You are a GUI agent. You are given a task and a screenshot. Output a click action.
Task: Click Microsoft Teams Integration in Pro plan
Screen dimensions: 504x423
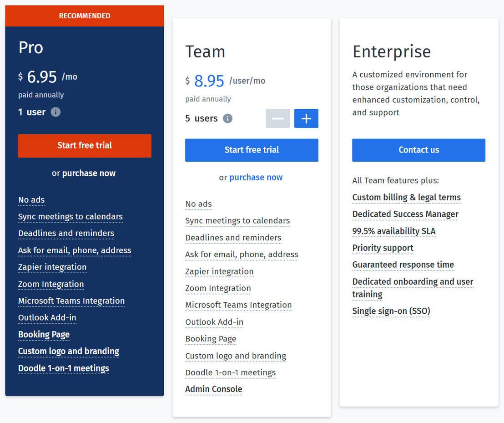coord(71,301)
